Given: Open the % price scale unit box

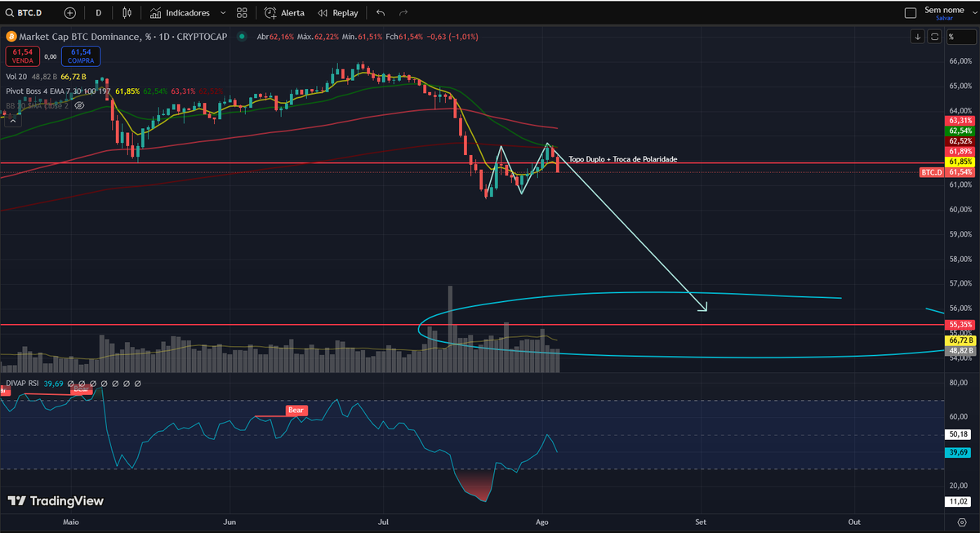Looking at the screenshot, I should pyautogui.click(x=961, y=37).
